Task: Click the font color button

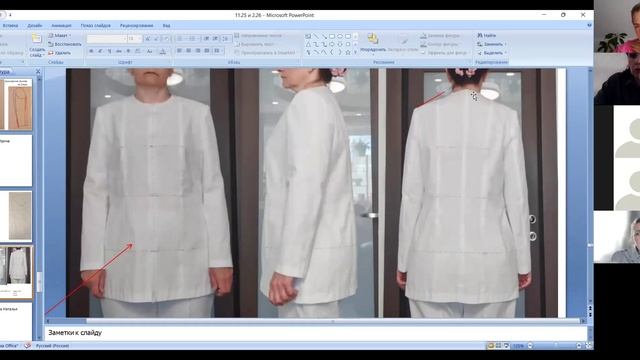Action: (162, 51)
